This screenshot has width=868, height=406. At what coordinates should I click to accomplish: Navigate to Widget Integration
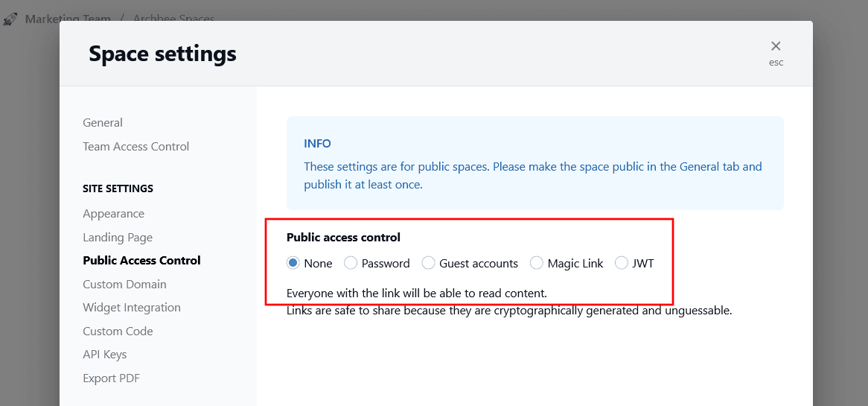tap(132, 308)
